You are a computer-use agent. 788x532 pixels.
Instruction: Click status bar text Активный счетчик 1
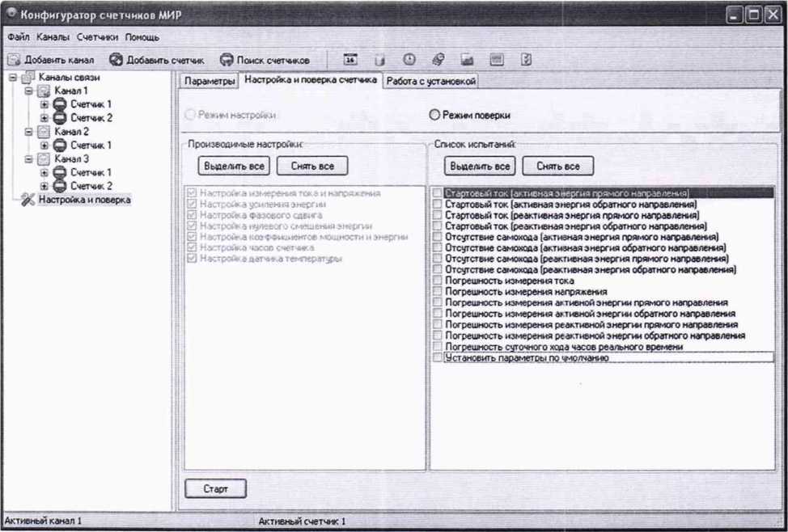[302, 521]
